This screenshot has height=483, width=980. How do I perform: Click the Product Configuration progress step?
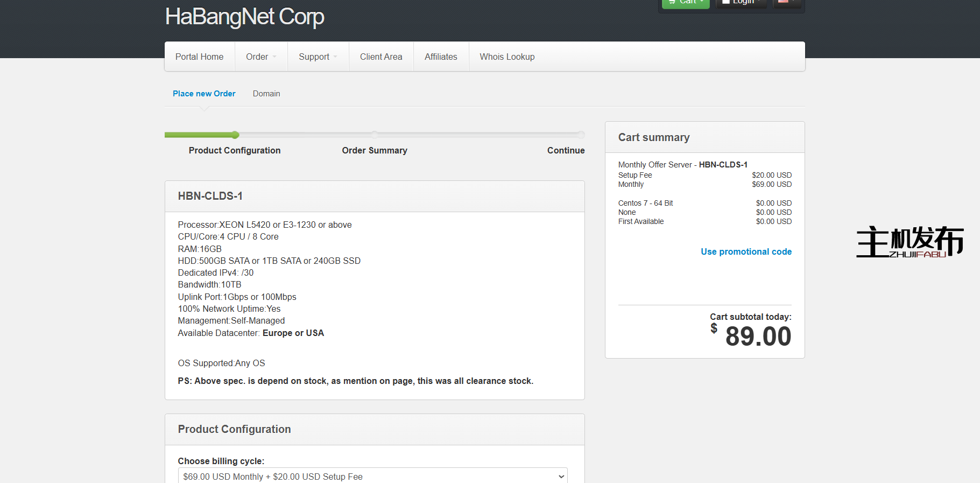(235, 150)
